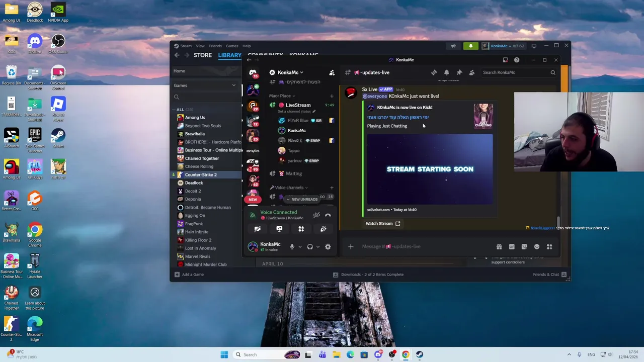Open Friends menu in Steam window
This screenshot has width=644, height=362.
[x=215, y=46]
